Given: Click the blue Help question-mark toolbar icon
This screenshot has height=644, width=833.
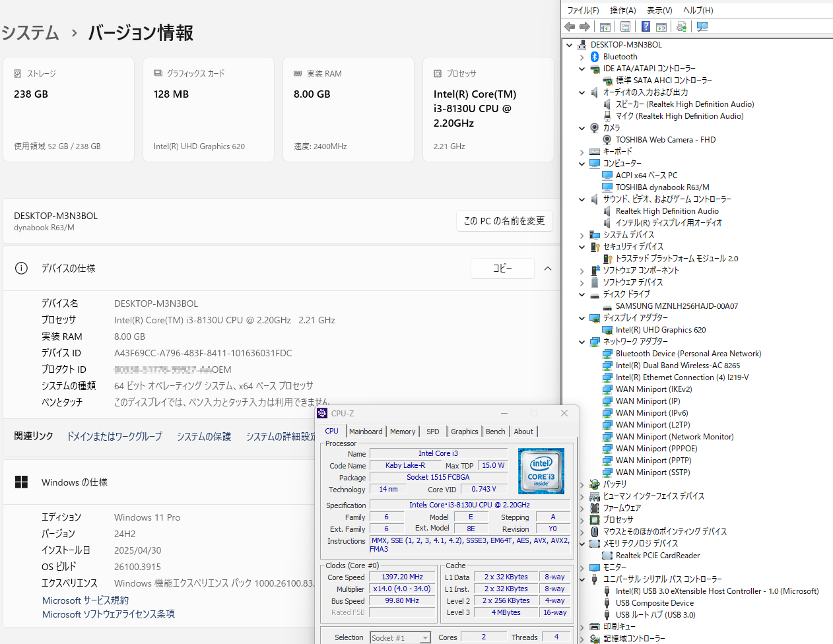Looking at the screenshot, I should [646, 26].
